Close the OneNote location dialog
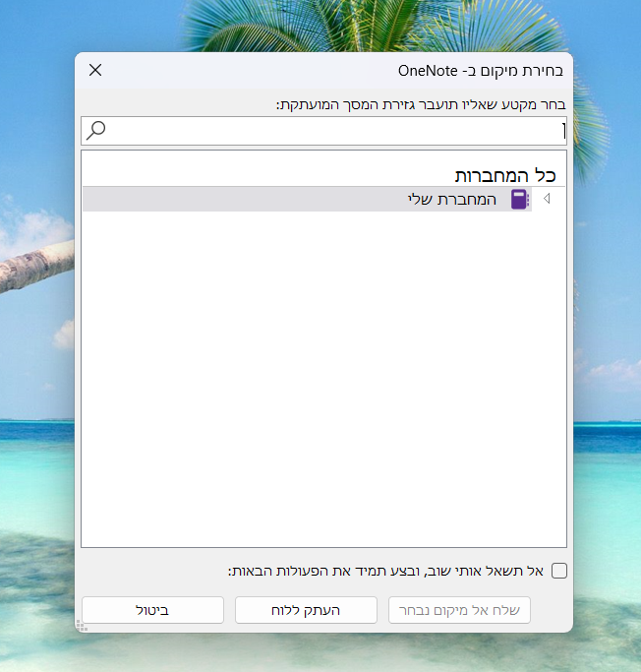 95,70
